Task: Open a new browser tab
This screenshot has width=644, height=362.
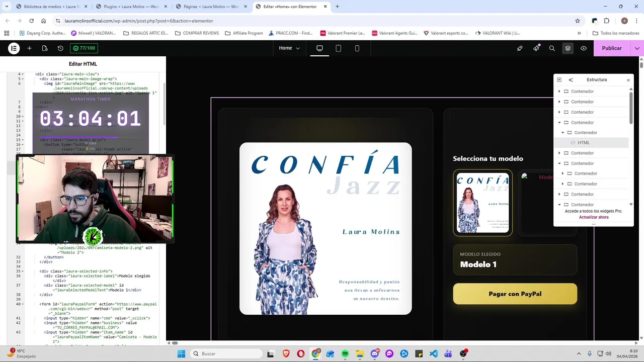Action: [x=337, y=7]
